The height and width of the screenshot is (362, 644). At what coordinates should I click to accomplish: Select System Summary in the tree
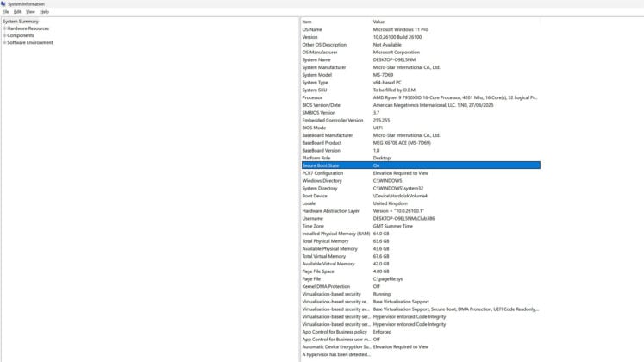[x=21, y=22]
